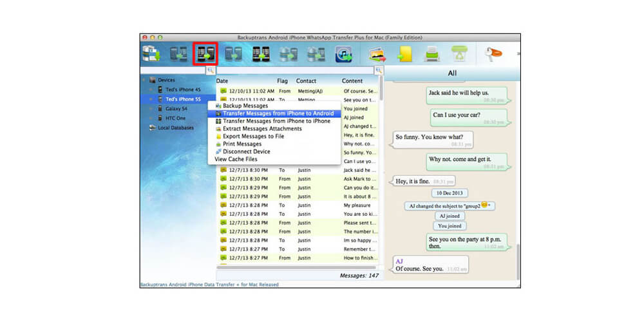Click the iTunes backup import toolbar icon

point(343,54)
